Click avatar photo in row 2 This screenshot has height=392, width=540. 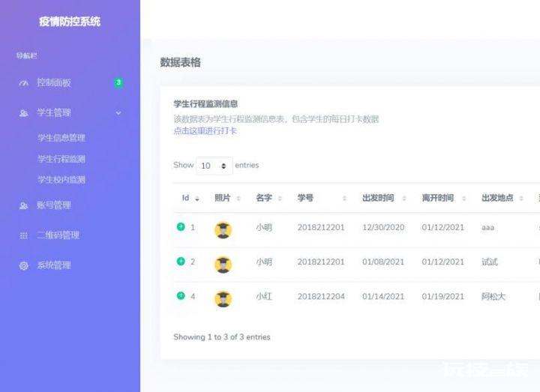tap(223, 265)
